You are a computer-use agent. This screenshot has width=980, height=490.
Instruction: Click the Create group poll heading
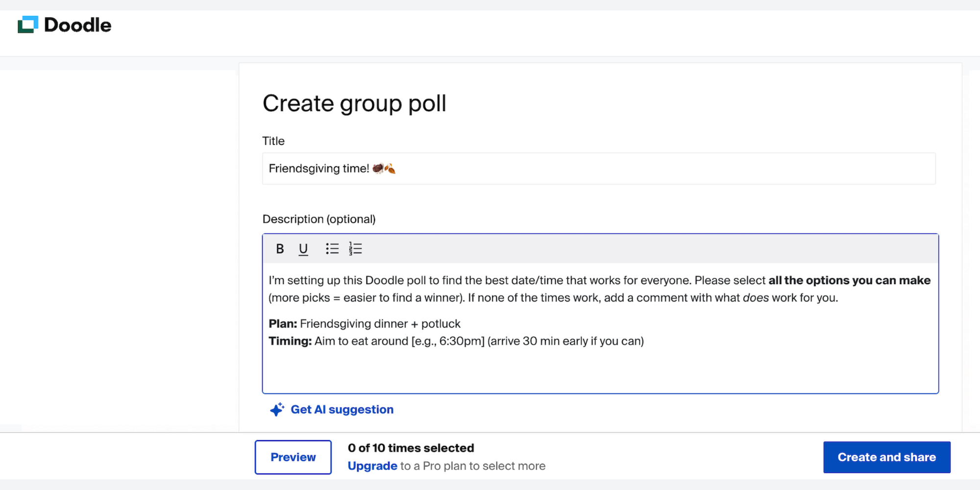click(354, 103)
